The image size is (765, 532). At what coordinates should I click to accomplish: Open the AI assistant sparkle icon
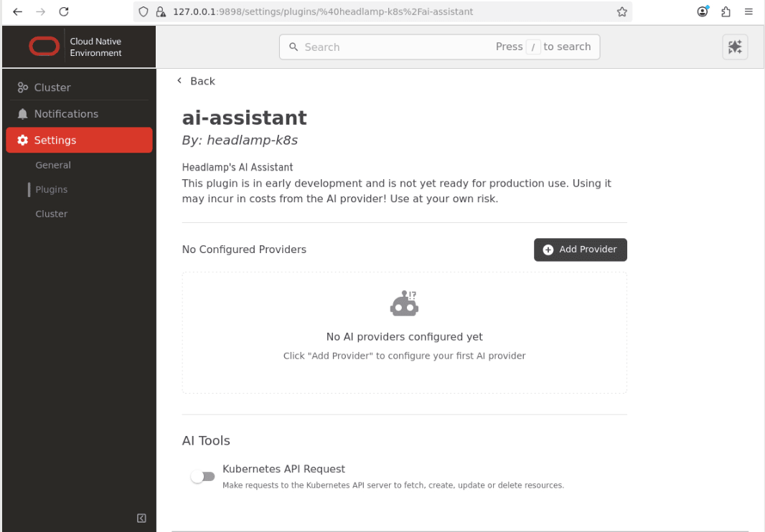pyautogui.click(x=734, y=47)
